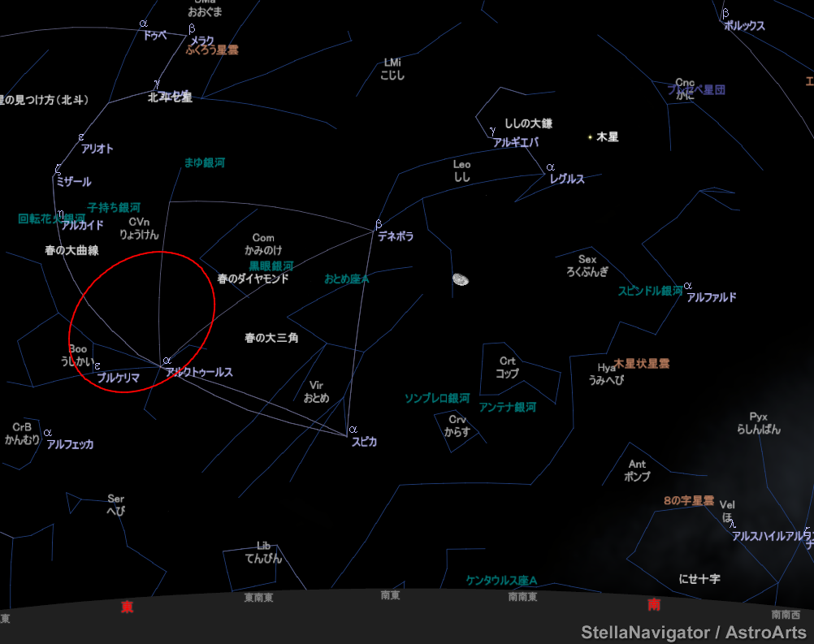
Task: Select the 春の大三角 asterism label
Action: 271,337
